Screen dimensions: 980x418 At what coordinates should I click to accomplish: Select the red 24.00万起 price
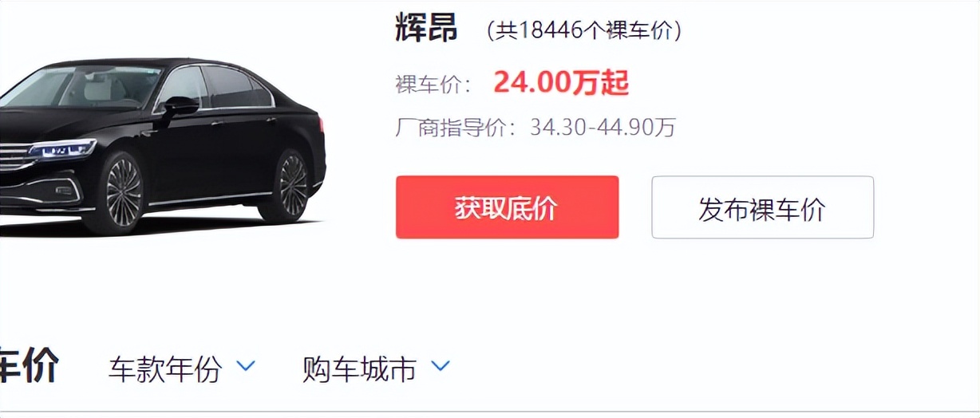561,82
